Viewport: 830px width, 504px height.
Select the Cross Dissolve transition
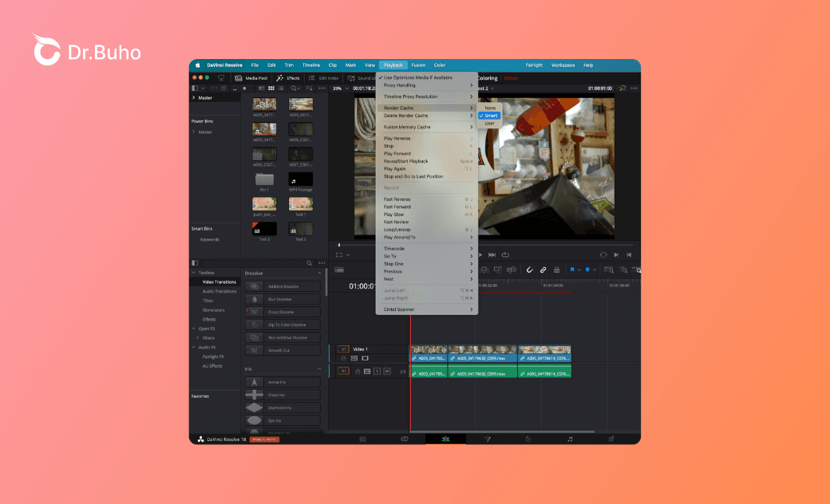pyautogui.click(x=283, y=312)
